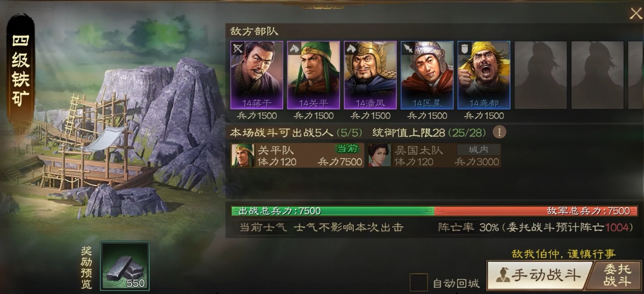Click the iron ore reward icon showing 550
Image resolution: width=644 pixels, height=294 pixels.
pyautogui.click(x=125, y=266)
